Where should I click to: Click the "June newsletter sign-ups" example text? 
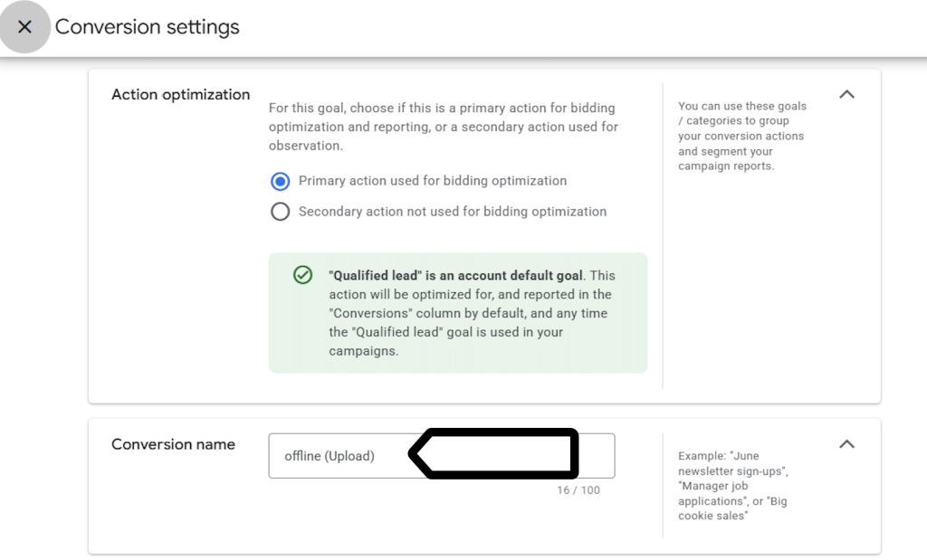[x=733, y=486]
